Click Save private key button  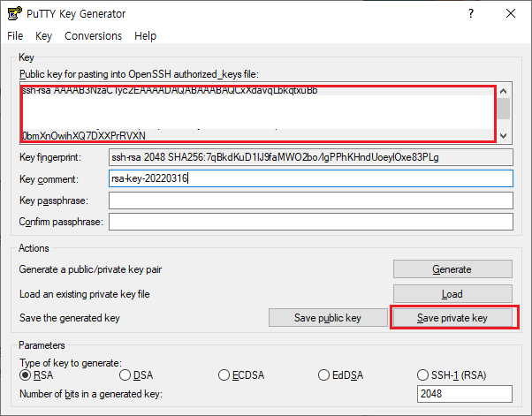pyautogui.click(x=452, y=318)
